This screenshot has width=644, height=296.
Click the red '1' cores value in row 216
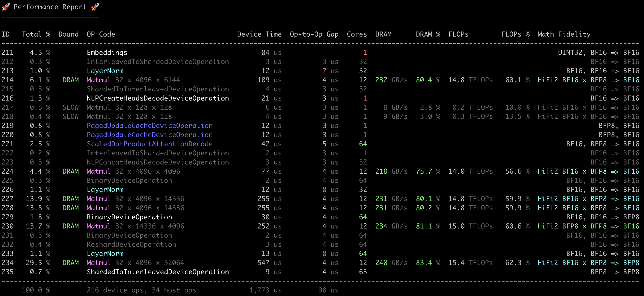pyautogui.click(x=365, y=98)
